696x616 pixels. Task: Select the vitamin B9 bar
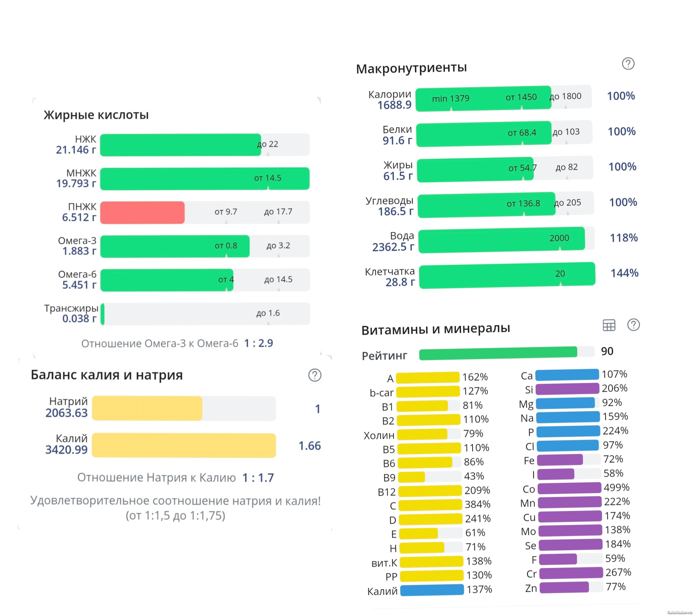[x=411, y=477]
